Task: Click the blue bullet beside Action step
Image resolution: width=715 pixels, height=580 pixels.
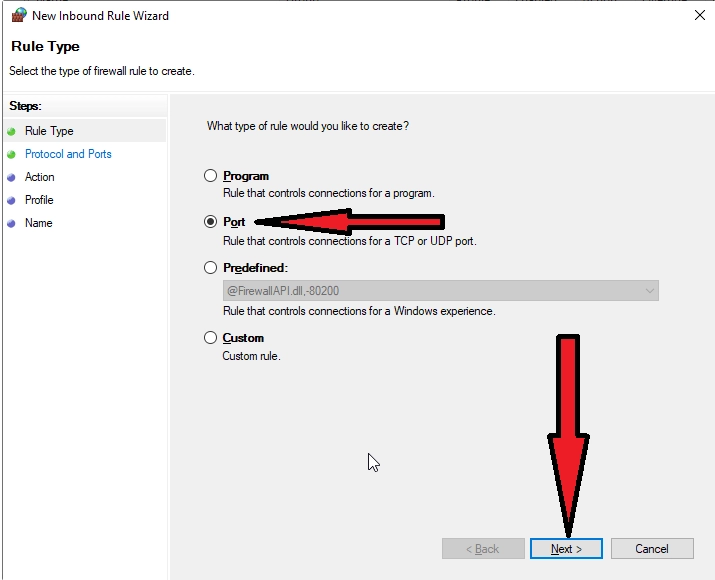Action: (11, 177)
